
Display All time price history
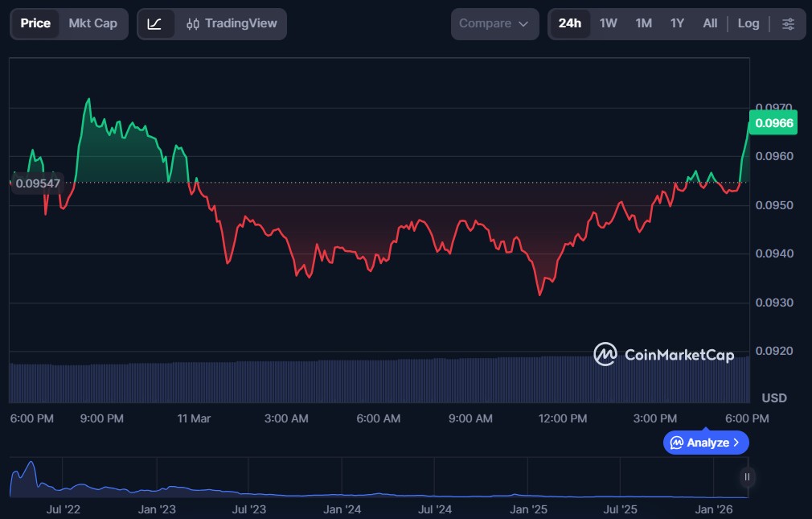point(710,24)
